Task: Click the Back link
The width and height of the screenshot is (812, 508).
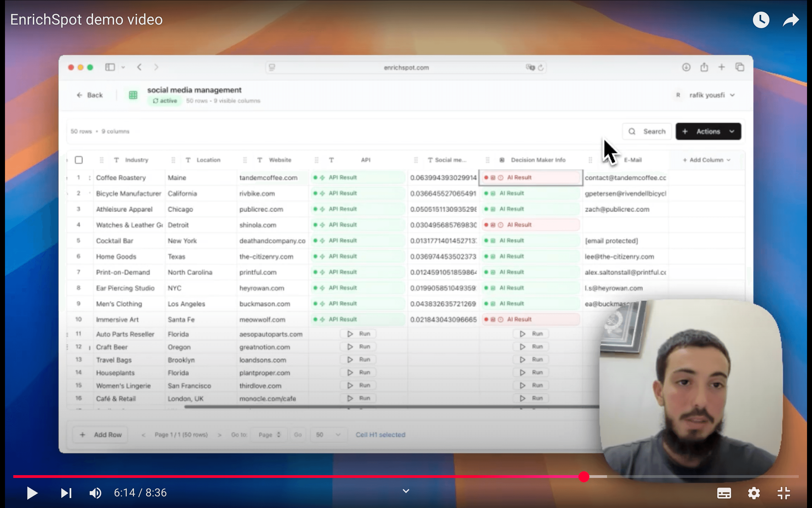Action: point(90,95)
